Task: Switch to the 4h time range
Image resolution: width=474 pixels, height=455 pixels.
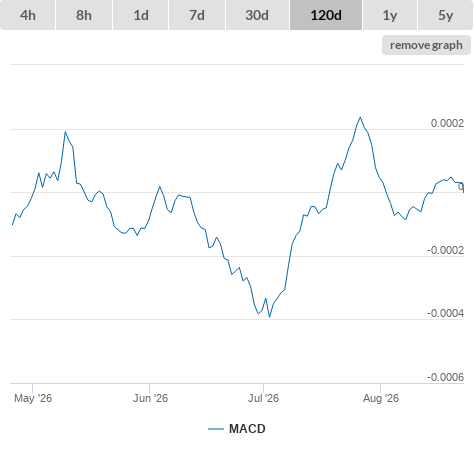Action: tap(27, 15)
